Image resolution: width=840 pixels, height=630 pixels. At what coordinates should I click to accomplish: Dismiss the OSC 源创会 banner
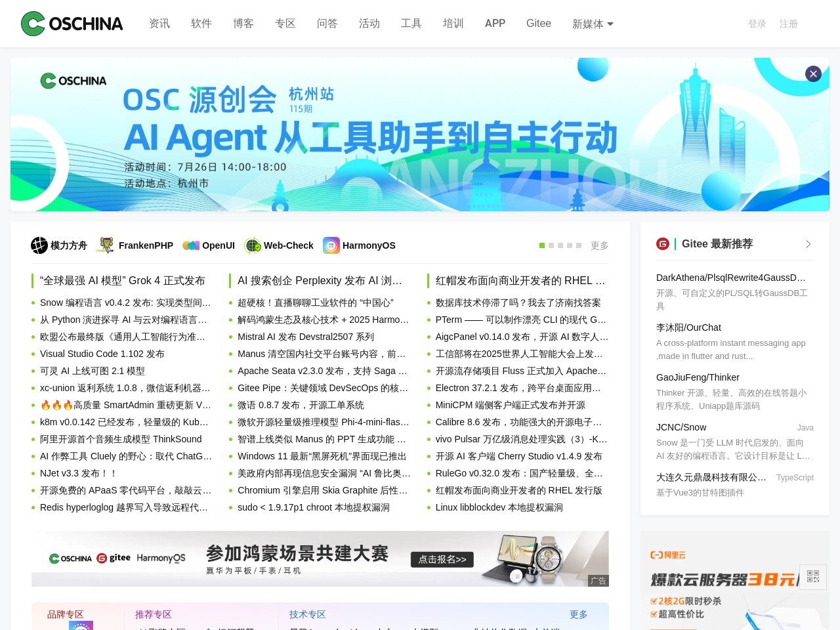(813, 73)
